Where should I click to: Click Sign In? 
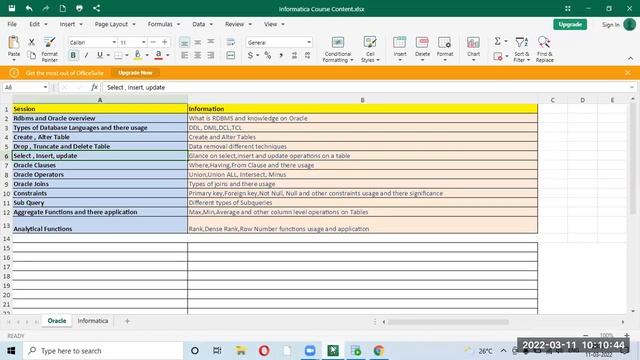tap(611, 24)
